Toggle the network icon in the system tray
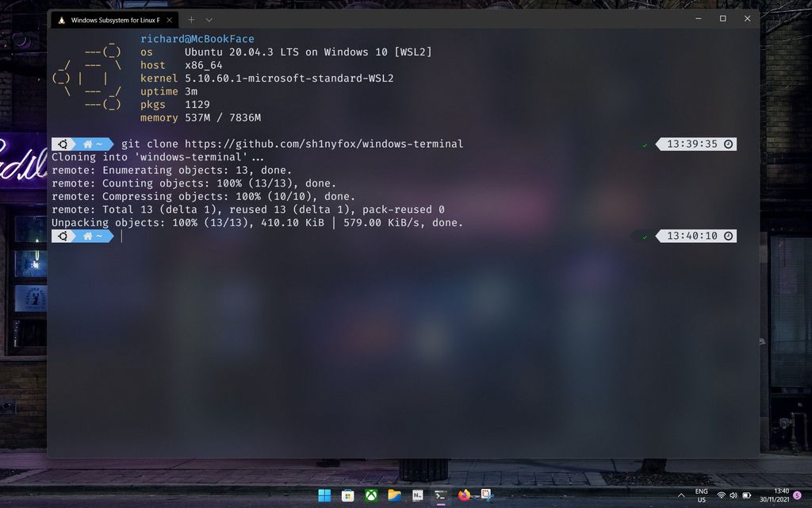Image resolution: width=812 pixels, height=508 pixels. 721,495
